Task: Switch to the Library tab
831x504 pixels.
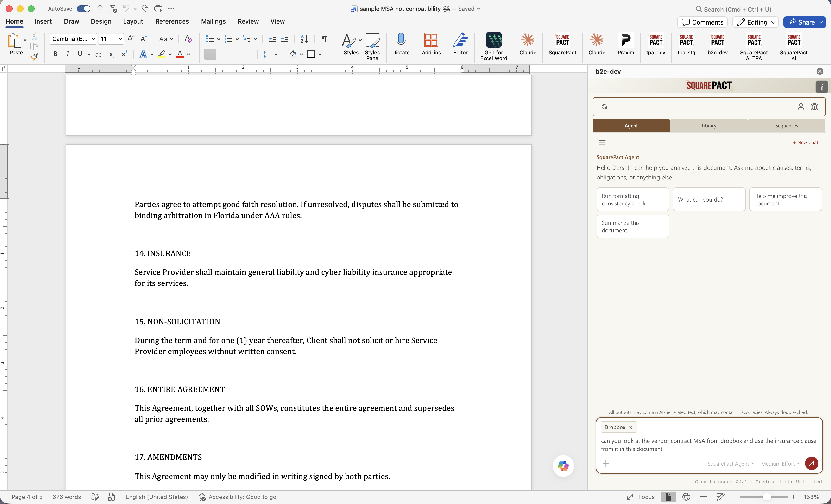Action: coord(709,125)
